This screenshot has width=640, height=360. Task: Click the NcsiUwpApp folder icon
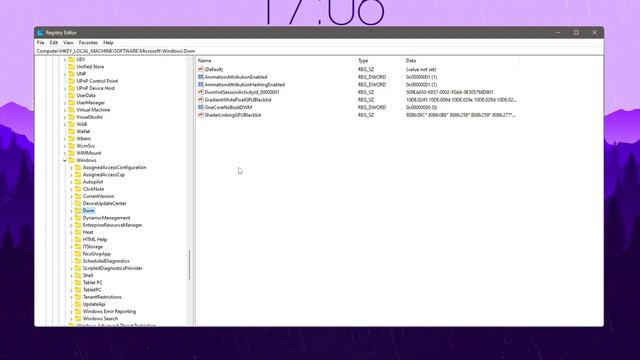(x=78, y=254)
